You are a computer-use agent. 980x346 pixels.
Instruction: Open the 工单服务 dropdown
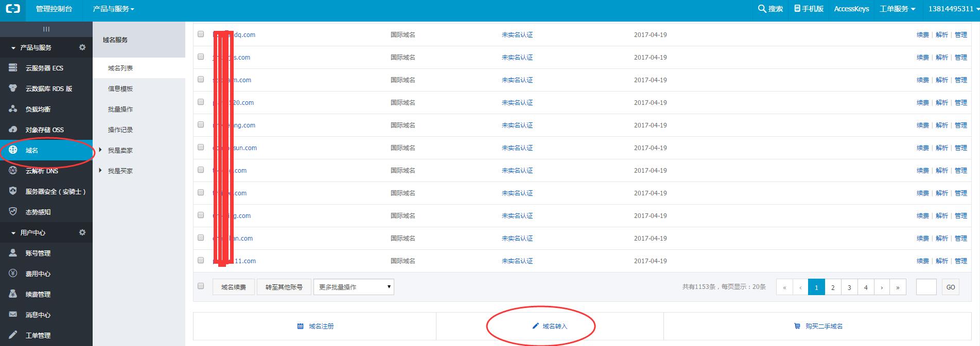tap(897, 9)
